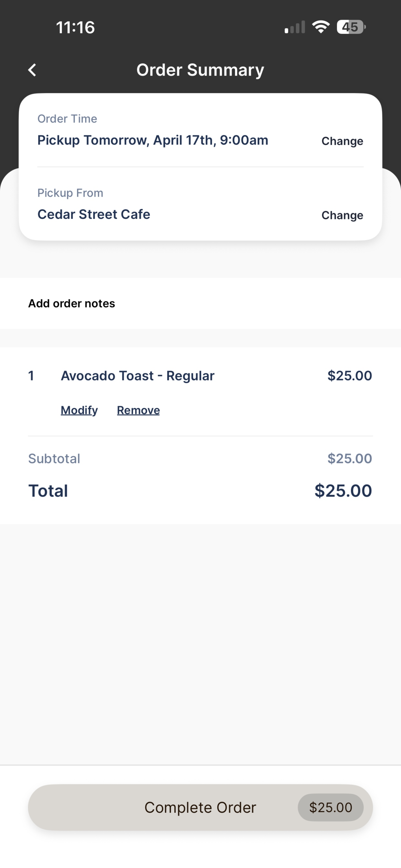Tap the item quantity 1

pyautogui.click(x=31, y=376)
